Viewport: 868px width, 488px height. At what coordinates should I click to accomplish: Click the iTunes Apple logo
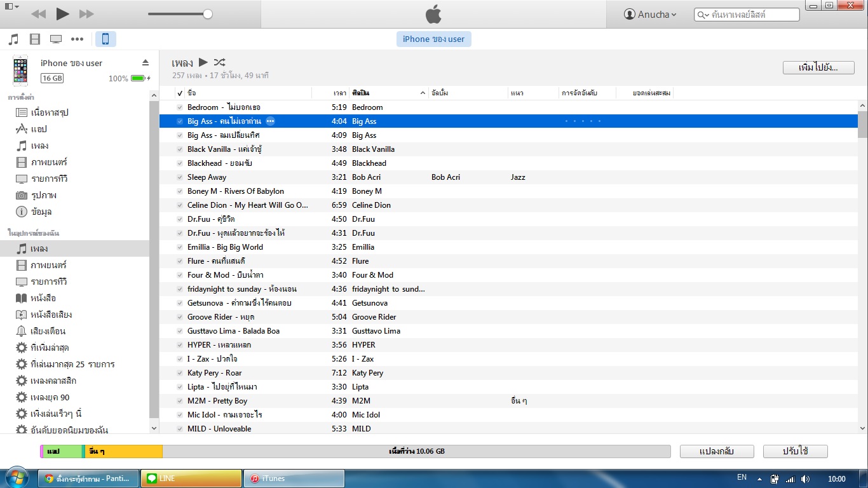tap(433, 14)
